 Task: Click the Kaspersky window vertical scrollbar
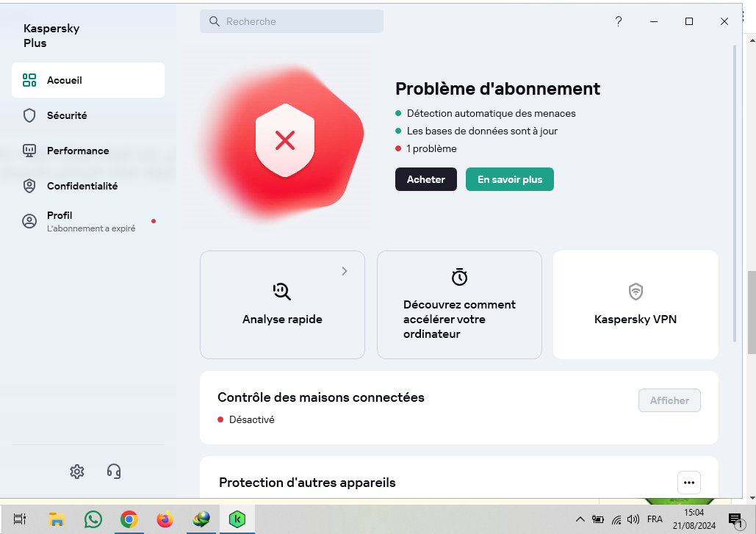(735, 194)
